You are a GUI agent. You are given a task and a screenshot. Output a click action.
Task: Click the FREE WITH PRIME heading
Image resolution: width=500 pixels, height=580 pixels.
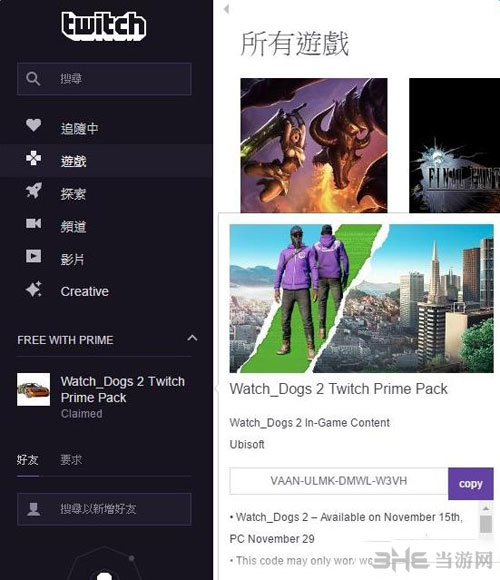pos(65,340)
